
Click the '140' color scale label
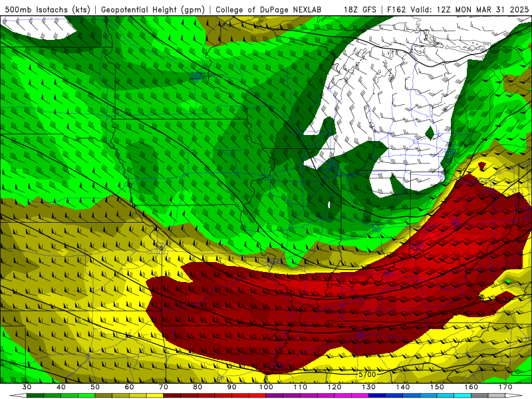[403, 387]
